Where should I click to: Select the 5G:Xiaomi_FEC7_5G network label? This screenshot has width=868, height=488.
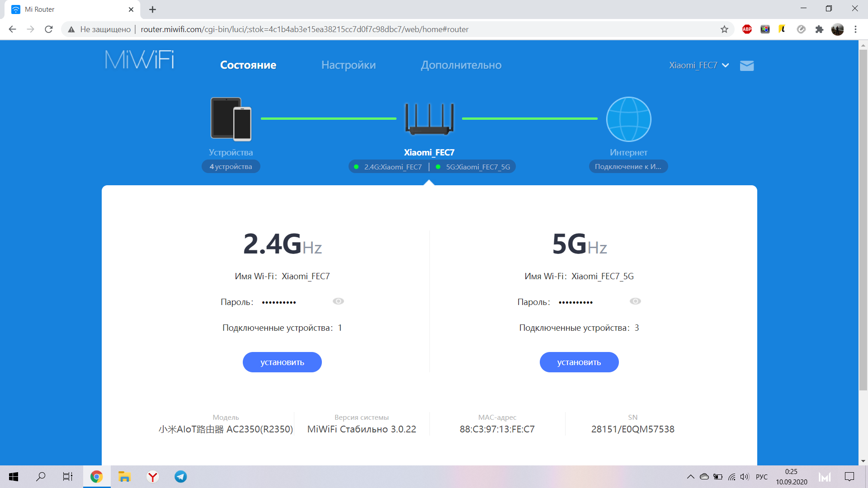tap(478, 167)
